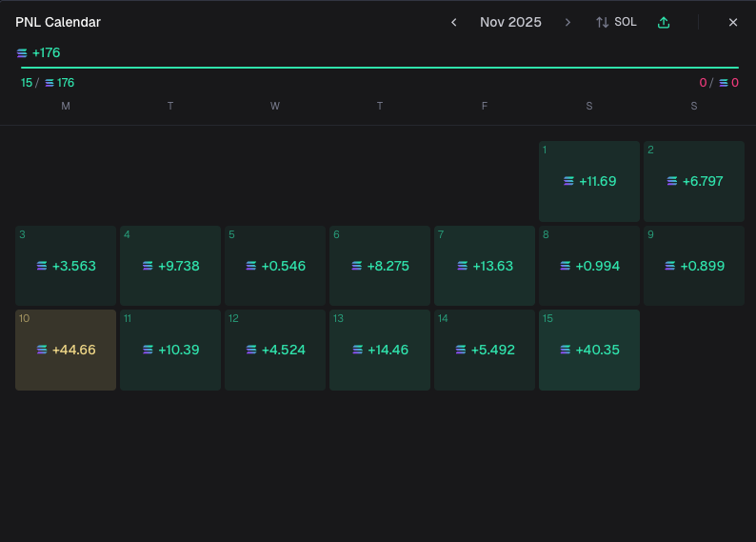Viewport: 756px width, 542px height.
Task: Select day 8 cell with +0.994
Action: tap(589, 266)
